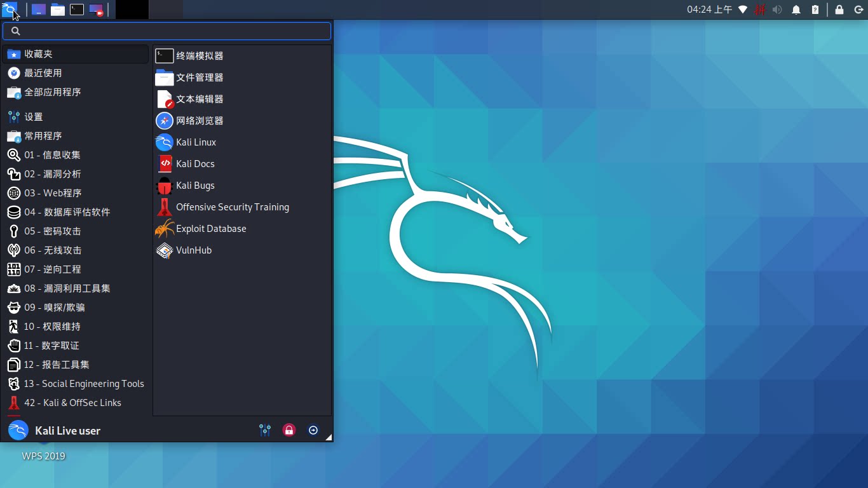Select the 最近使用 (Recently Used) category

43,73
